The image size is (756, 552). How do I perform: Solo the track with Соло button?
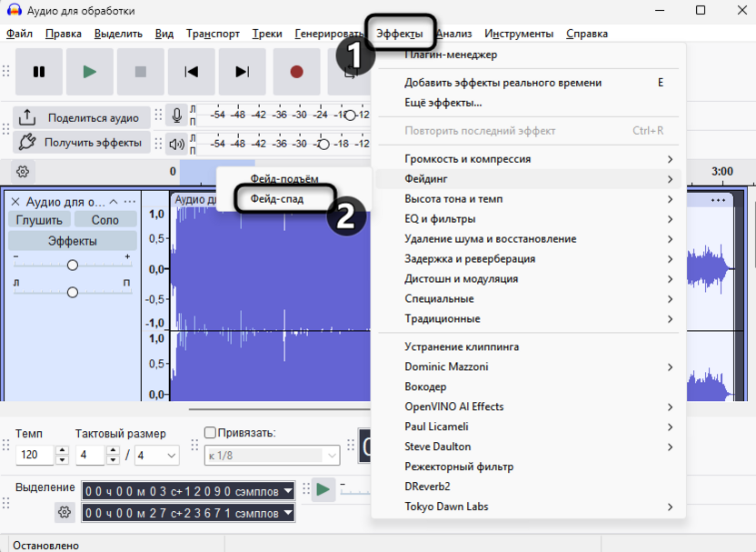[105, 220]
